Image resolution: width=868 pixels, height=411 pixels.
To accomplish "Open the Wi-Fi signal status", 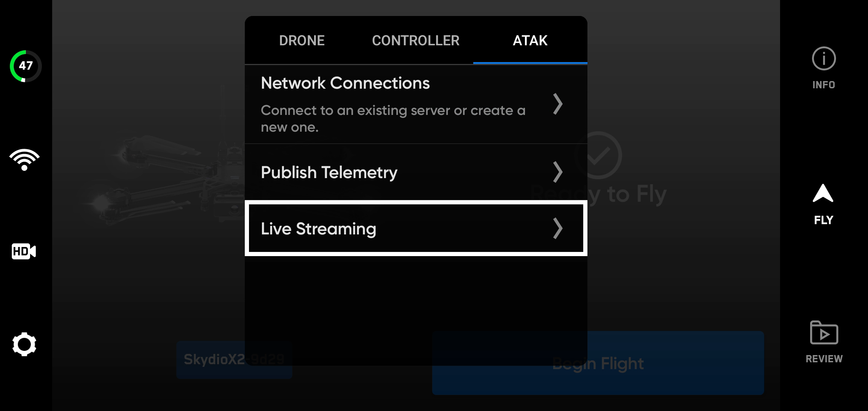I will tap(24, 160).
